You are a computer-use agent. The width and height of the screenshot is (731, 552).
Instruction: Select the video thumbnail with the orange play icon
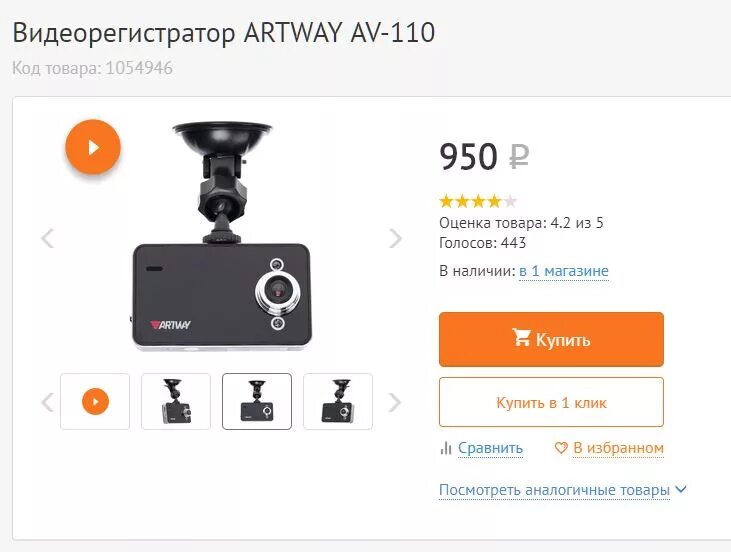(95, 401)
